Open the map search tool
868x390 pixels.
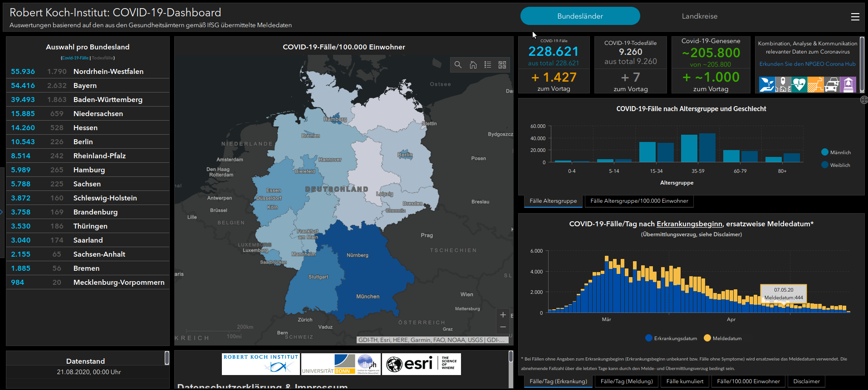[458, 65]
